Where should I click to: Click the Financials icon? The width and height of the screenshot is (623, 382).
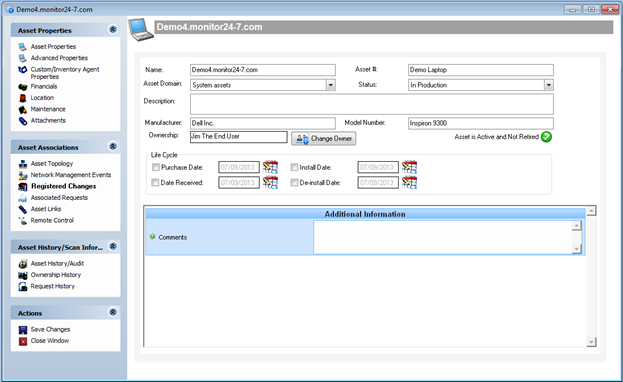(23, 87)
